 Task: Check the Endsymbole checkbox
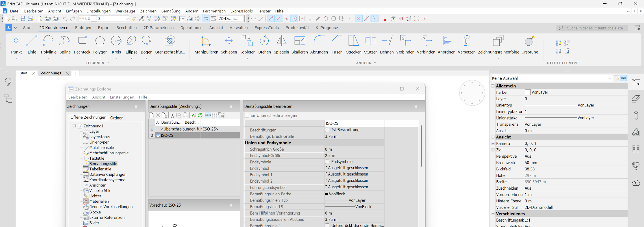pyautogui.click(x=327, y=162)
